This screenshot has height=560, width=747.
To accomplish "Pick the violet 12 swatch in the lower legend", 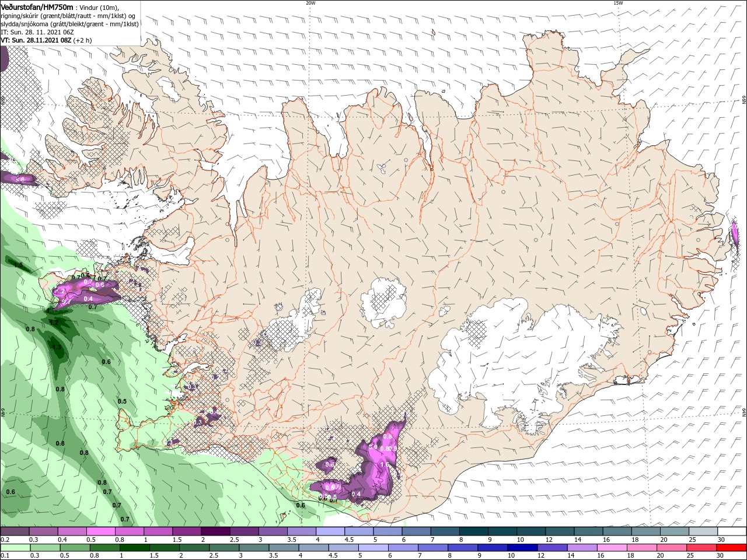I will [x=553, y=548].
